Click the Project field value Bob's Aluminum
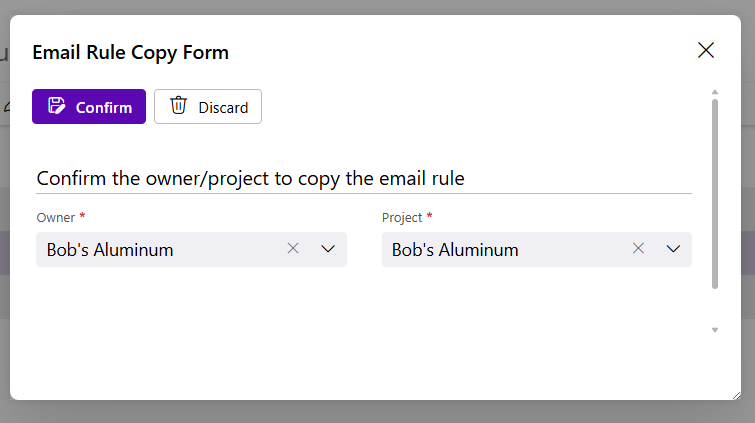This screenshot has width=755, height=423. pos(455,250)
